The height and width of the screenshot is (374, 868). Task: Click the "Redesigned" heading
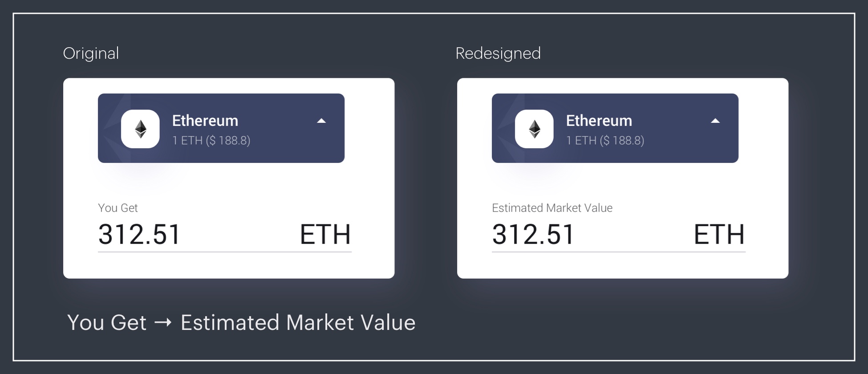(498, 53)
